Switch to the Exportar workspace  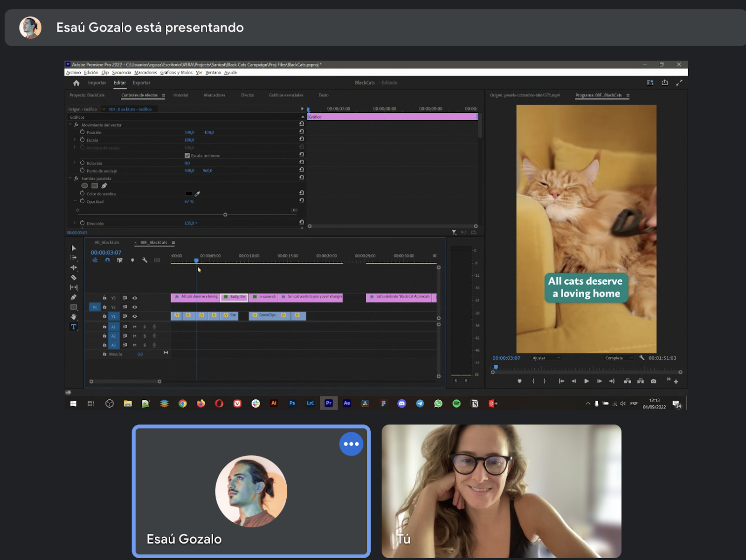tap(141, 83)
